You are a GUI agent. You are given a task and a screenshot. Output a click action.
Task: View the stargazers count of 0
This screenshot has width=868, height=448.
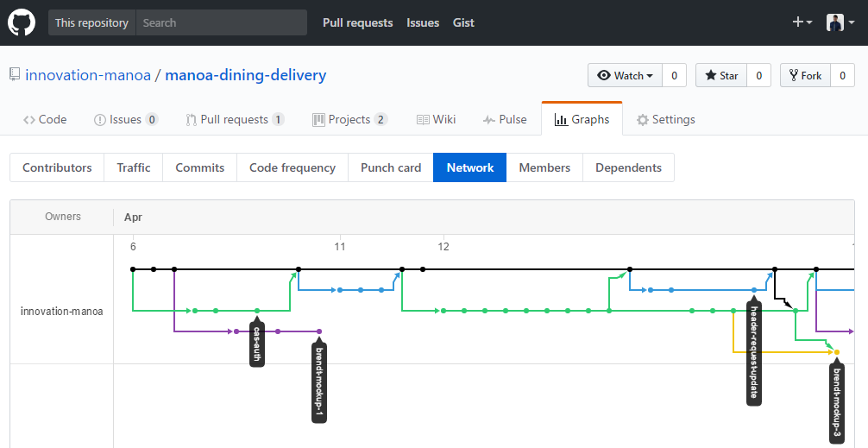pos(759,75)
